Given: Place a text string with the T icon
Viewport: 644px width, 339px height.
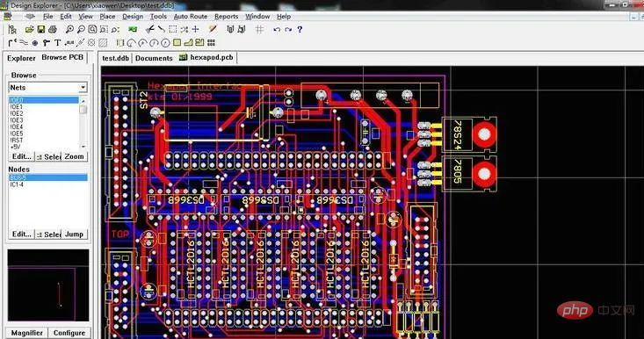Looking at the screenshot, I should coord(57,42).
